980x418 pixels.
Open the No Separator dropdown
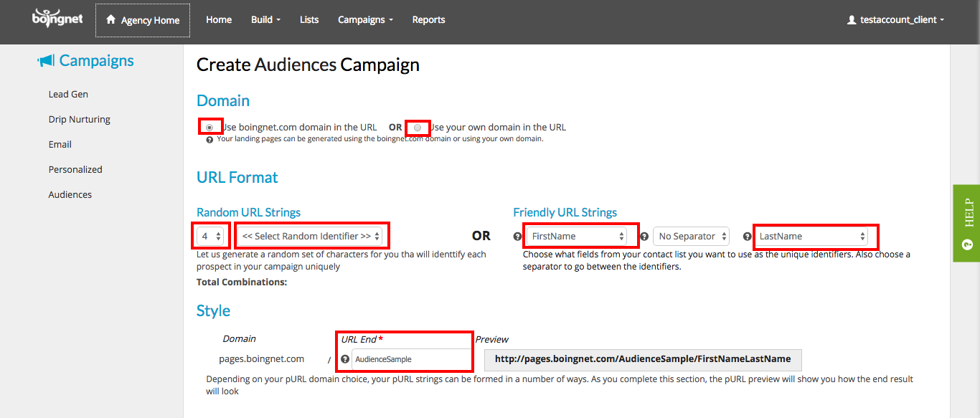(691, 236)
